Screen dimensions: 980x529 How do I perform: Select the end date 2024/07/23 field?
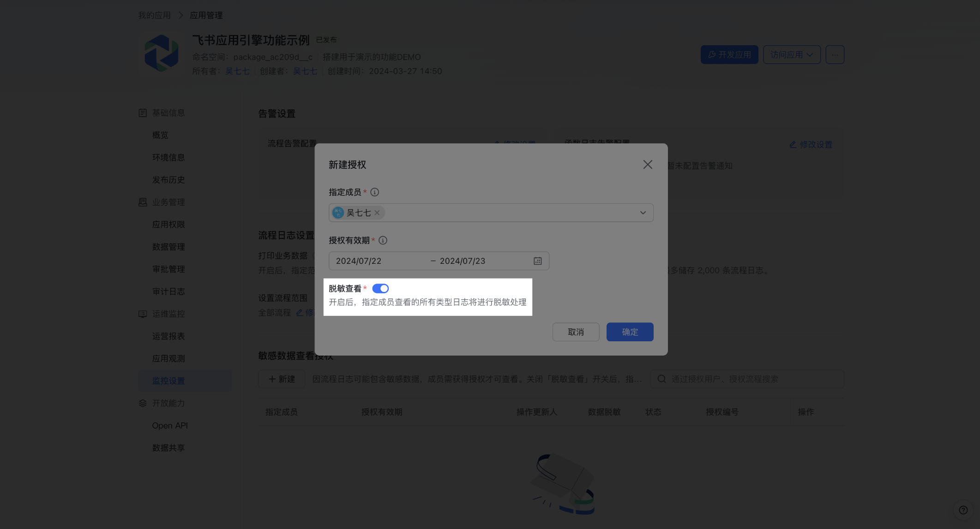pyautogui.click(x=463, y=261)
